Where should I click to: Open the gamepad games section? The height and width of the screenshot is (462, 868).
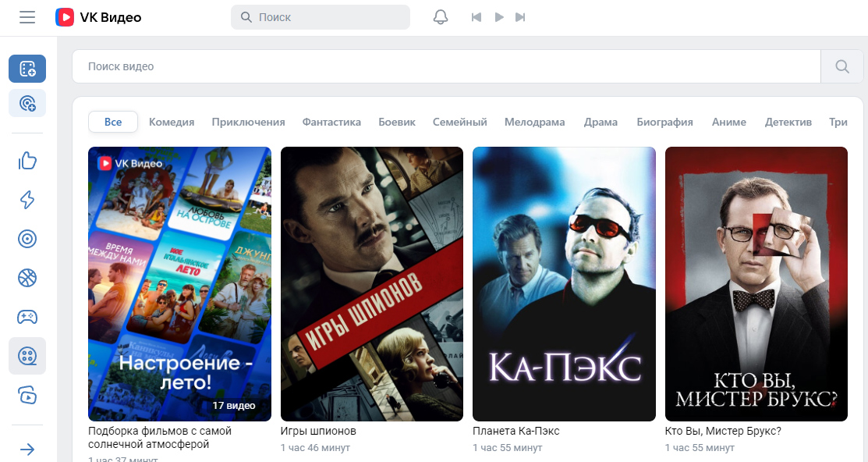(x=27, y=317)
